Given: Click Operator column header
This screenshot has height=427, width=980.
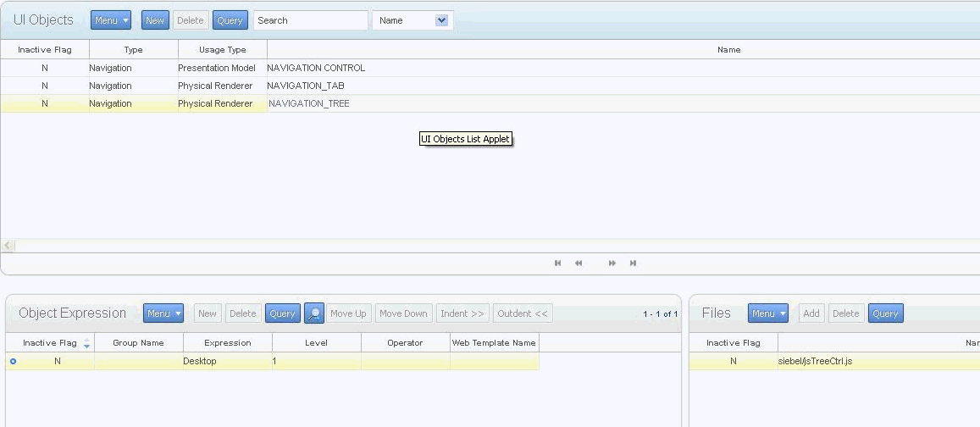Looking at the screenshot, I should (405, 342).
